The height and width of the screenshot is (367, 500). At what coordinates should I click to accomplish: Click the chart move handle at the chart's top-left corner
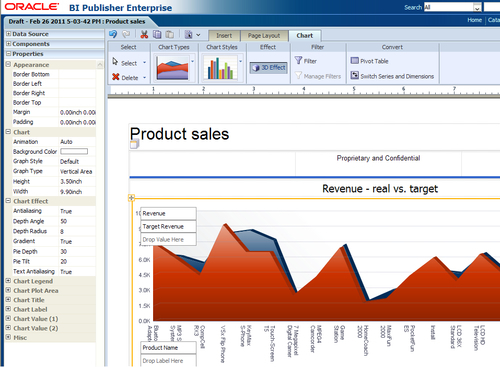click(x=131, y=198)
